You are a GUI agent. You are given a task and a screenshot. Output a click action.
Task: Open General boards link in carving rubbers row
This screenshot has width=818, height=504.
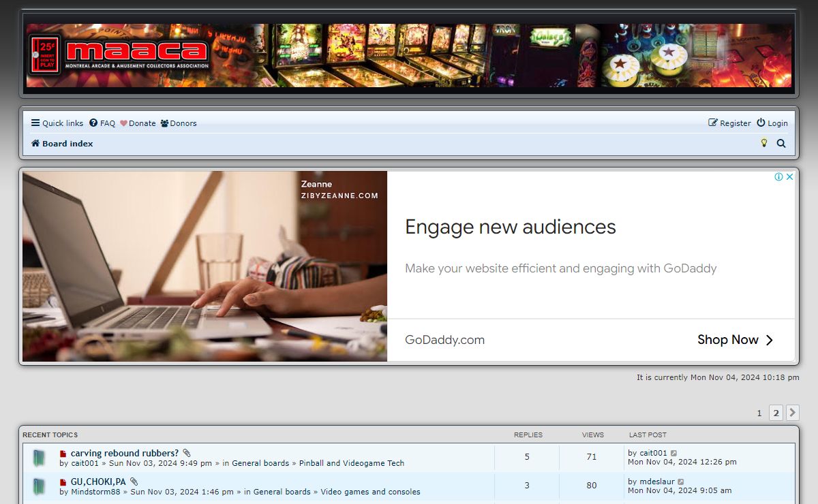tap(260, 463)
